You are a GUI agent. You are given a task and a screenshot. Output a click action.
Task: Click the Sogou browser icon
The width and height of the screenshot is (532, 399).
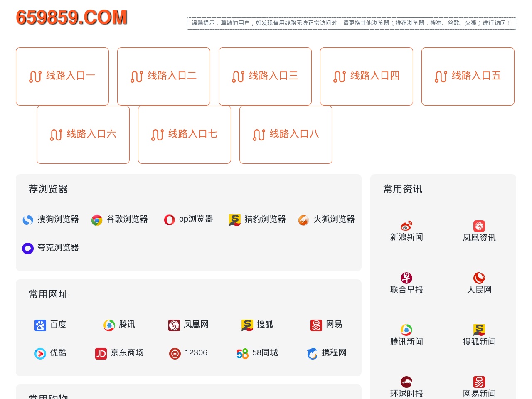pyautogui.click(x=28, y=220)
